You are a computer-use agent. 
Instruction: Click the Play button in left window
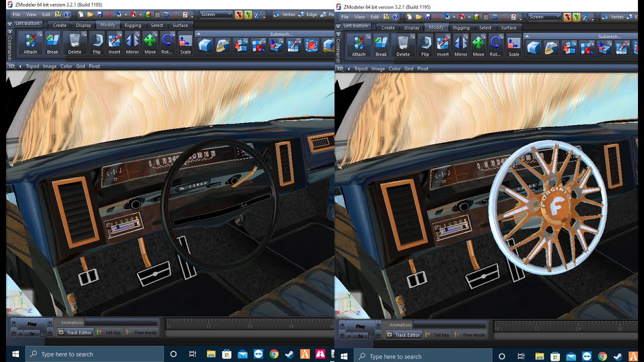[x=32, y=324]
